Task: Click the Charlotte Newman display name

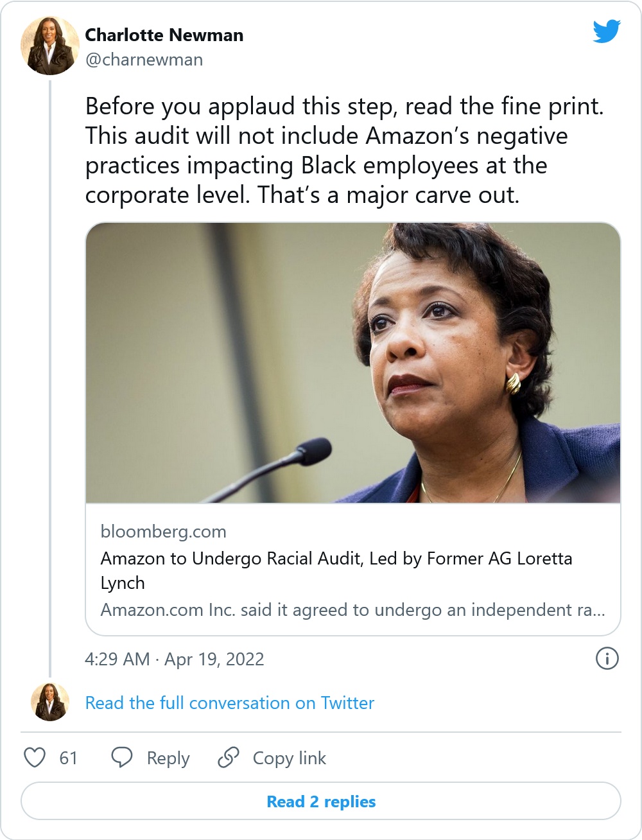Action: pos(164,35)
